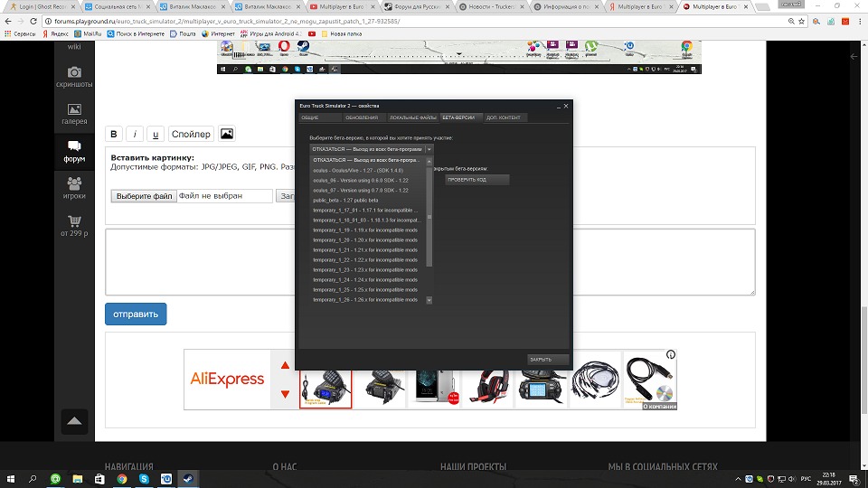The width and height of the screenshot is (868, 488).
Task: Select 'temporary_1_23 - 1.23.x' entry
Action: [x=368, y=270]
